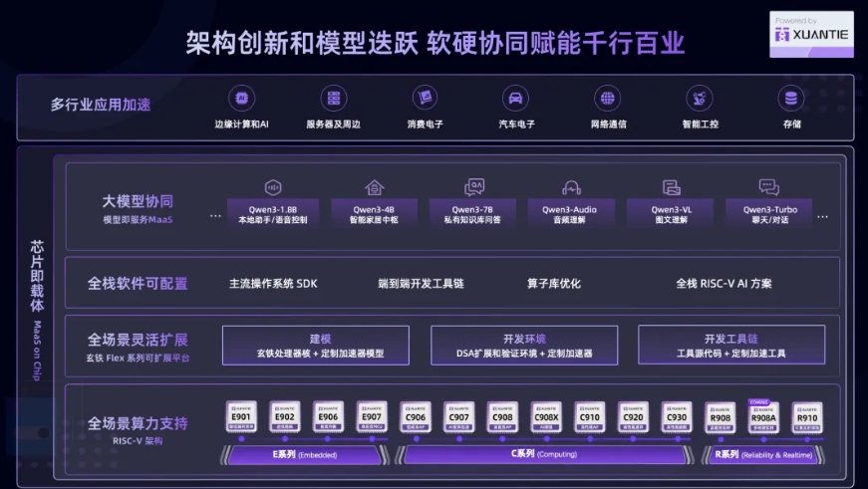Click the Qwen3-7B 私有知识库问答 box
The width and height of the screenshot is (868, 489).
[472, 214]
